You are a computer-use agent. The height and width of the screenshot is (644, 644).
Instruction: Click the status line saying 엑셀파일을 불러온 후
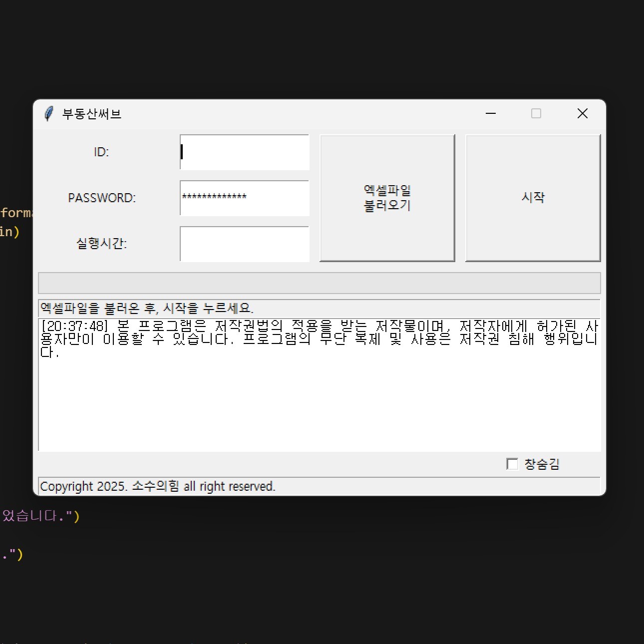click(147, 308)
